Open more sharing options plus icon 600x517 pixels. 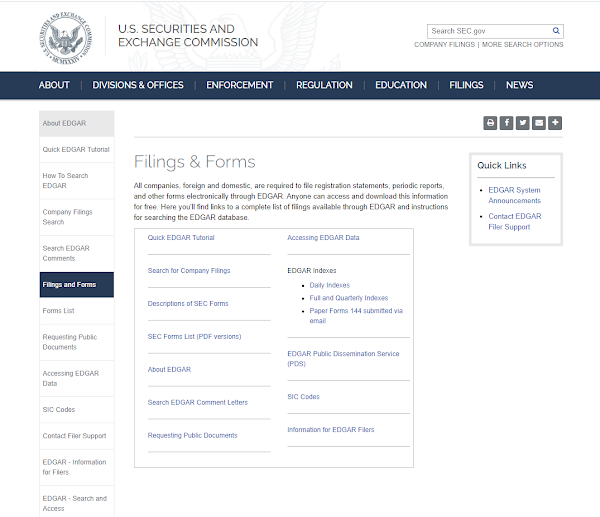tap(555, 123)
